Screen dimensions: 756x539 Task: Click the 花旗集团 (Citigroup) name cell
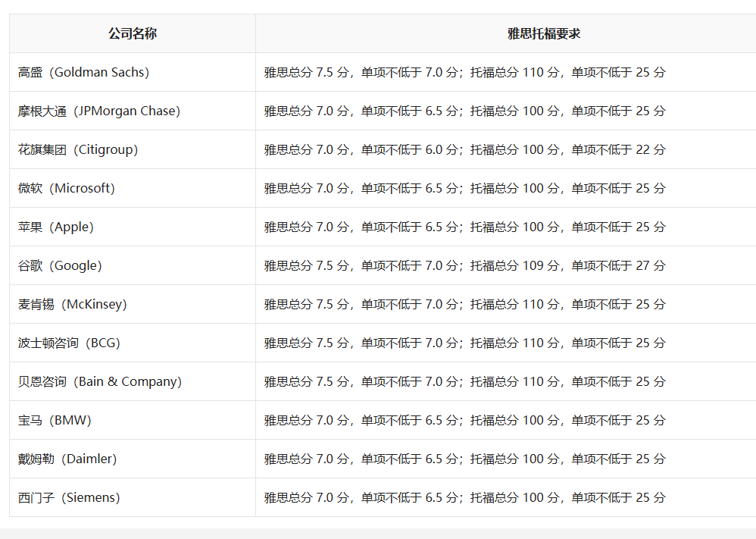(78, 150)
